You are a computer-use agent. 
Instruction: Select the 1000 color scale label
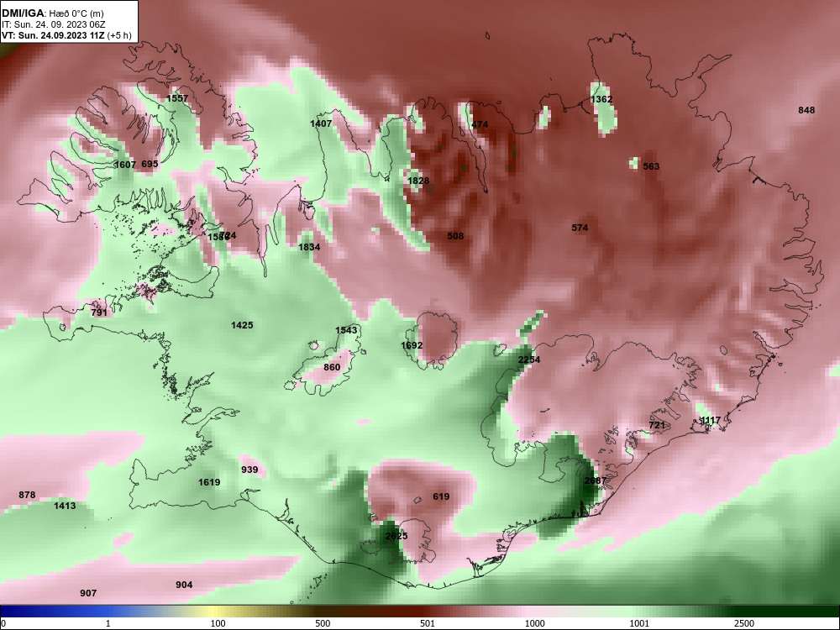(535, 623)
